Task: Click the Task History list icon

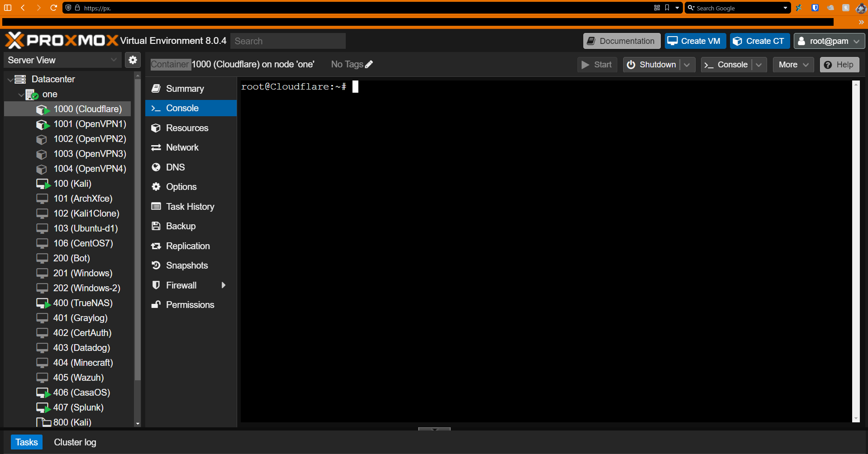Action: point(156,207)
